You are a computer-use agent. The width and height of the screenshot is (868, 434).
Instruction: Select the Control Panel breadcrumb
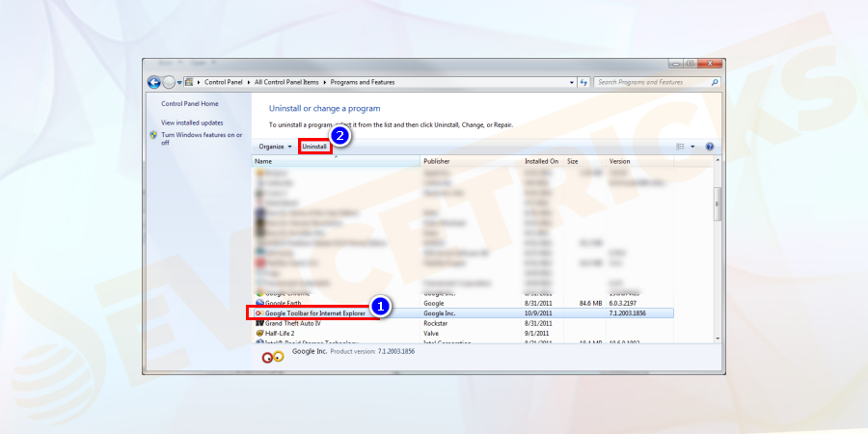[x=223, y=82]
